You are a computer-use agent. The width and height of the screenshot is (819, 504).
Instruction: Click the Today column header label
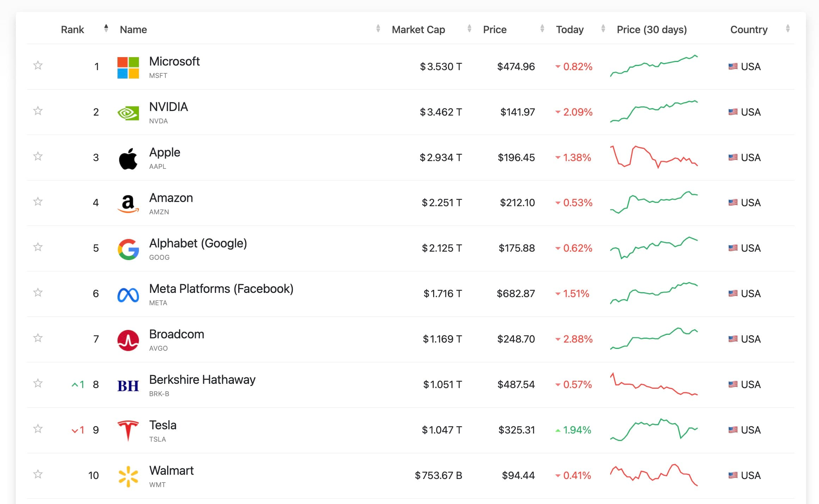[x=570, y=30]
